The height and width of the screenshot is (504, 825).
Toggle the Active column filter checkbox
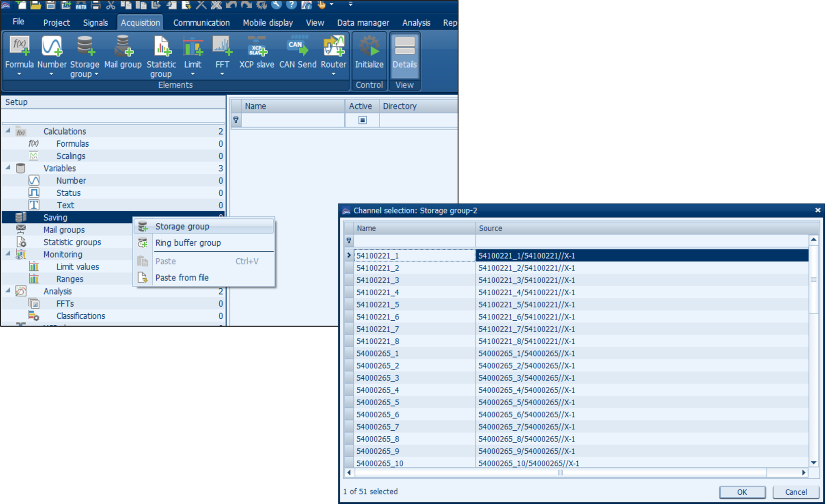pos(362,120)
